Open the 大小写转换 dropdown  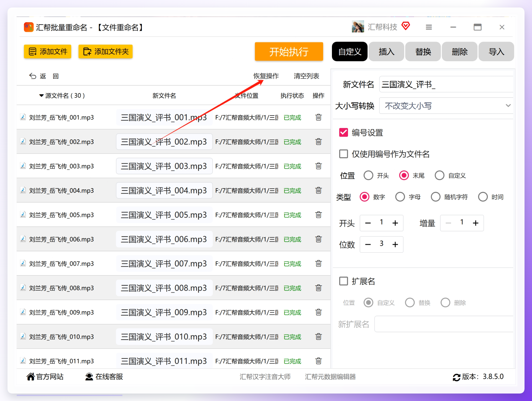[446, 106]
